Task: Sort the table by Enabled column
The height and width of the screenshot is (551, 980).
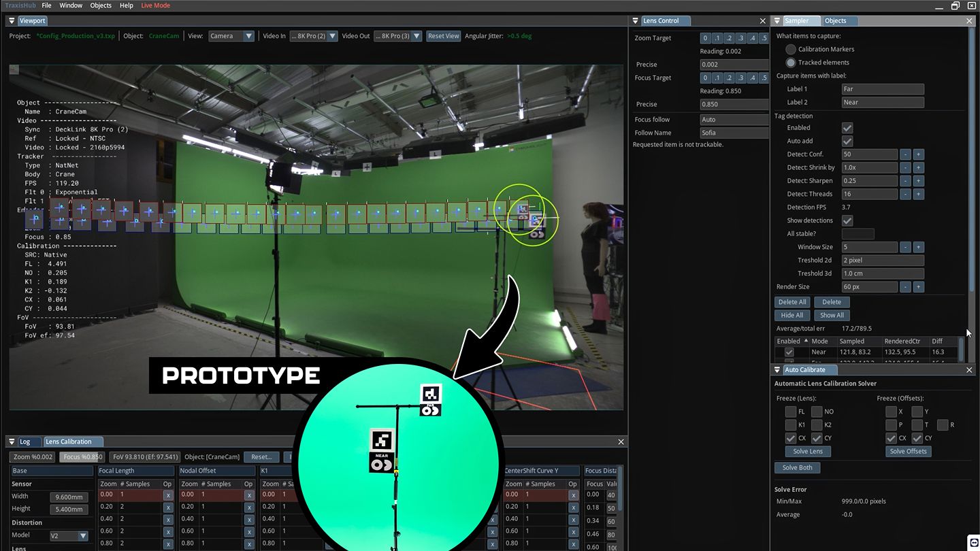Action: pyautogui.click(x=791, y=341)
